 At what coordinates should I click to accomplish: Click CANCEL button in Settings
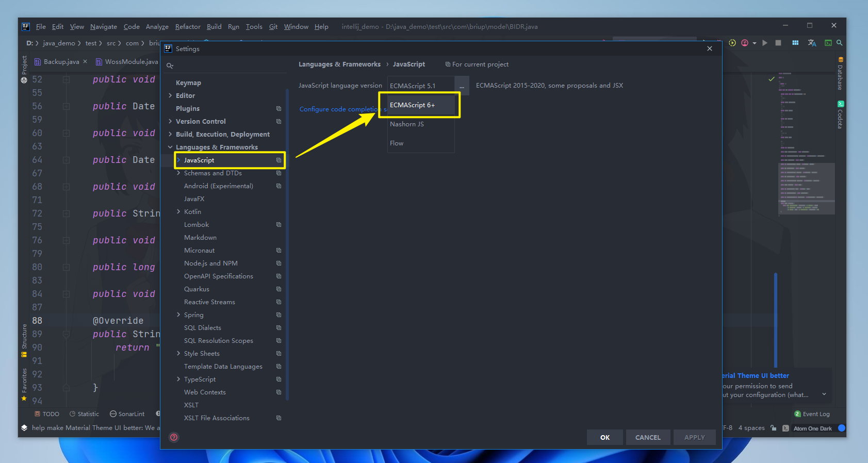coord(648,437)
